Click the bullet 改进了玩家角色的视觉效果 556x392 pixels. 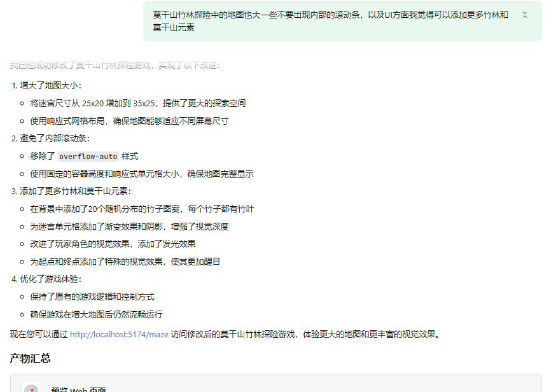[x=113, y=244]
